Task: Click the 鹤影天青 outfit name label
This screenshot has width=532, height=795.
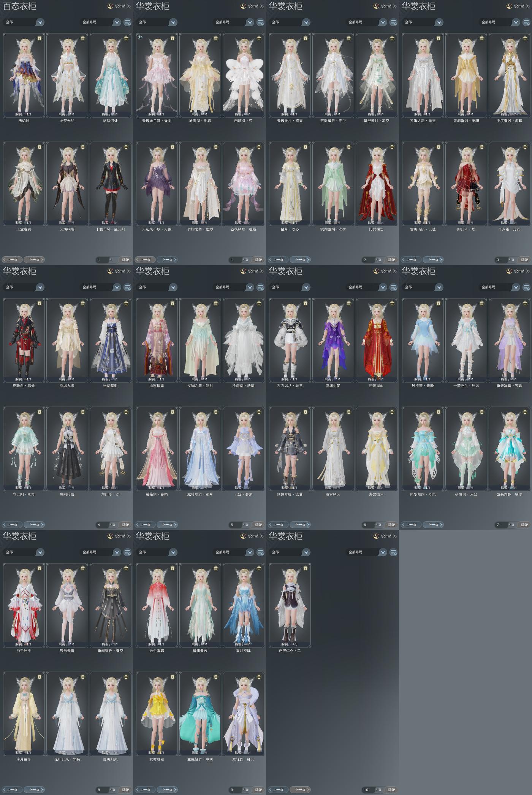Action: click(x=67, y=651)
